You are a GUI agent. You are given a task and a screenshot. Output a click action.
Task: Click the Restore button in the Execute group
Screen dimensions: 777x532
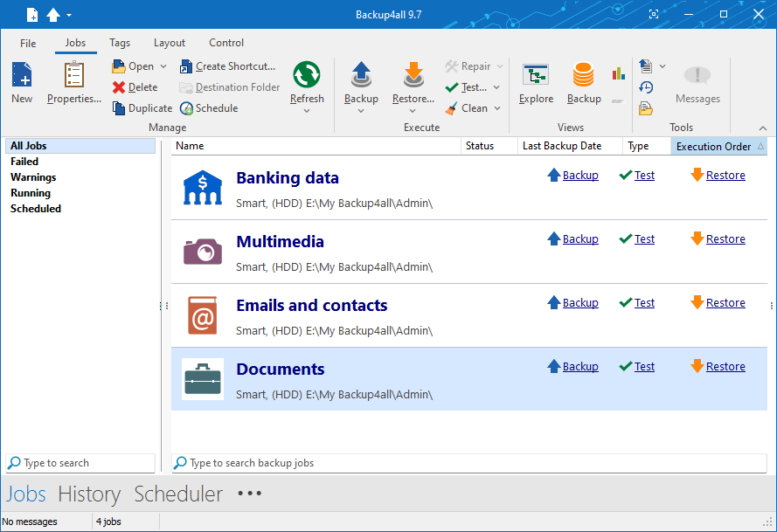413,82
